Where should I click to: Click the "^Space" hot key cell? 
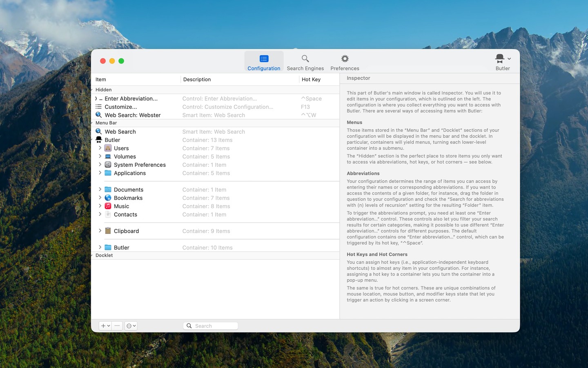pos(311,99)
